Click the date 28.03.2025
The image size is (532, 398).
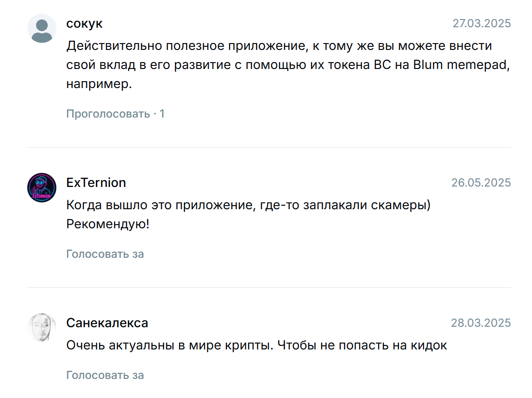[x=481, y=323]
